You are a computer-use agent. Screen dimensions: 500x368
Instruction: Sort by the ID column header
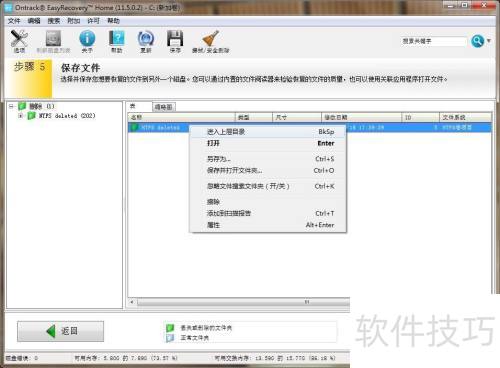421,117
